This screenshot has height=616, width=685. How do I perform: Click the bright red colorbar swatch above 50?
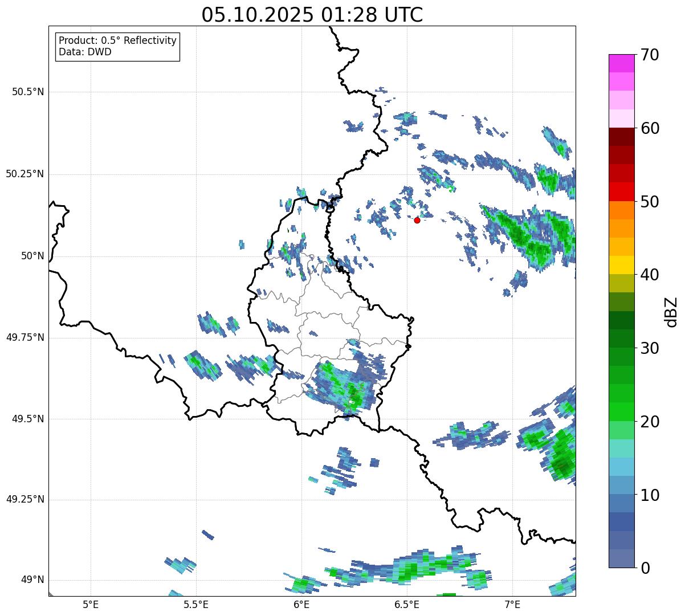click(622, 191)
